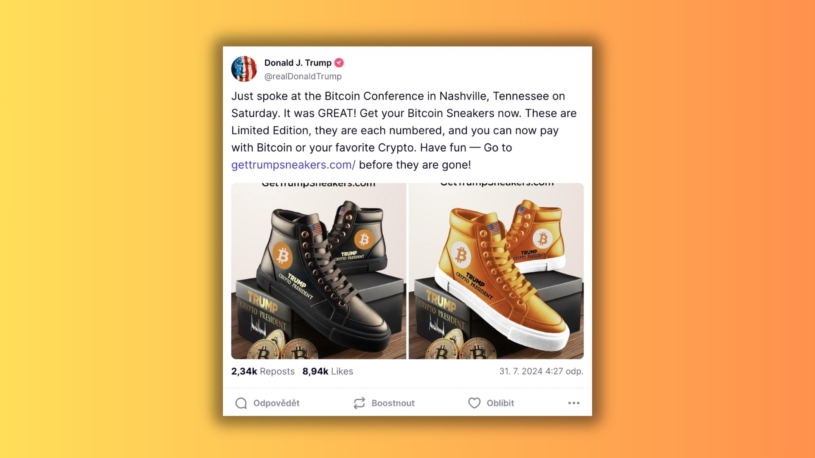Image resolution: width=815 pixels, height=458 pixels.
Task: Click the 31. 7. 2024 timestamp
Action: coord(541,371)
